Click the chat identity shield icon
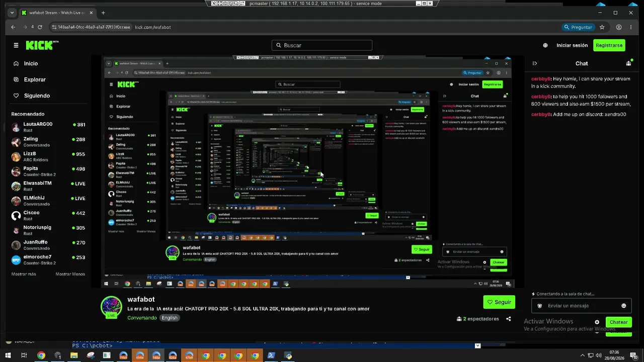Image resolution: width=644 pixels, height=362 pixels. coord(540,306)
